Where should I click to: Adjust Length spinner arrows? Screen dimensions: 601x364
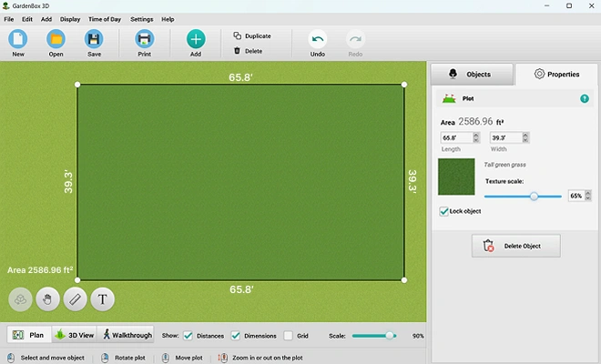(476, 137)
